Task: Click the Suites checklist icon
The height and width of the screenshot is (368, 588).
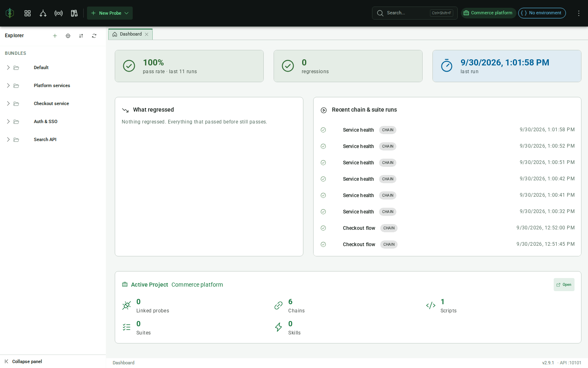Action: point(127,327)
